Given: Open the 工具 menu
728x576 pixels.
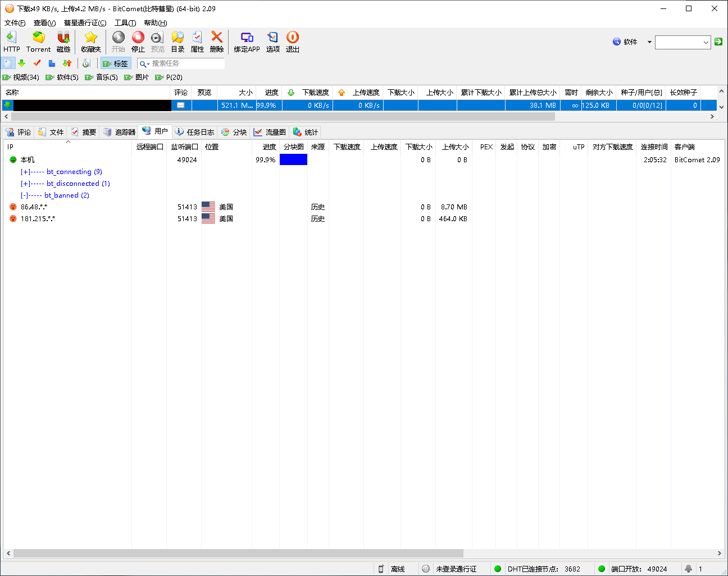Looking at the screenshot, I should 125,23.
